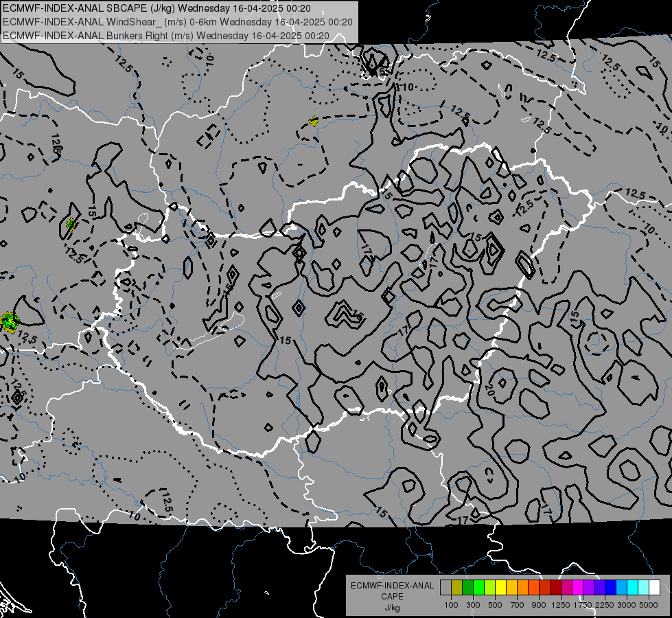Click ECMWF-INDEX-ANAL text in the legend box
This screenshot has height=618, width=672.
tap(392, 586)
